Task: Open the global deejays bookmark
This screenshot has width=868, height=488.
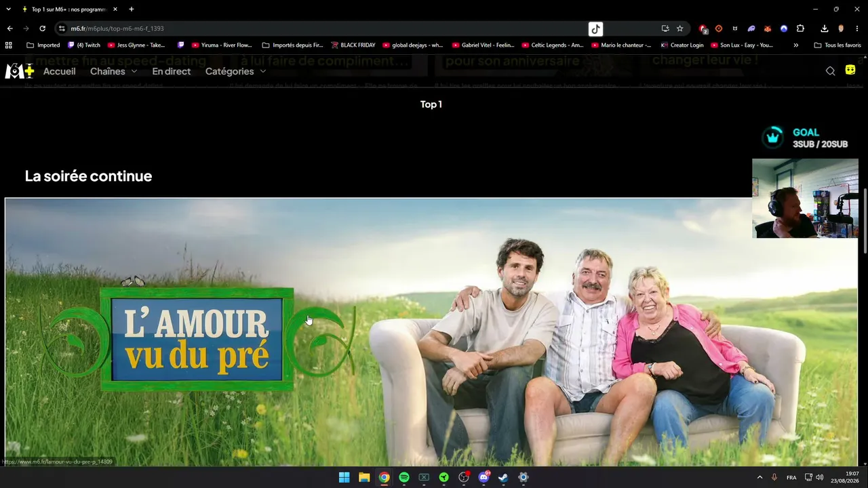Action: (x=413, y=45)
